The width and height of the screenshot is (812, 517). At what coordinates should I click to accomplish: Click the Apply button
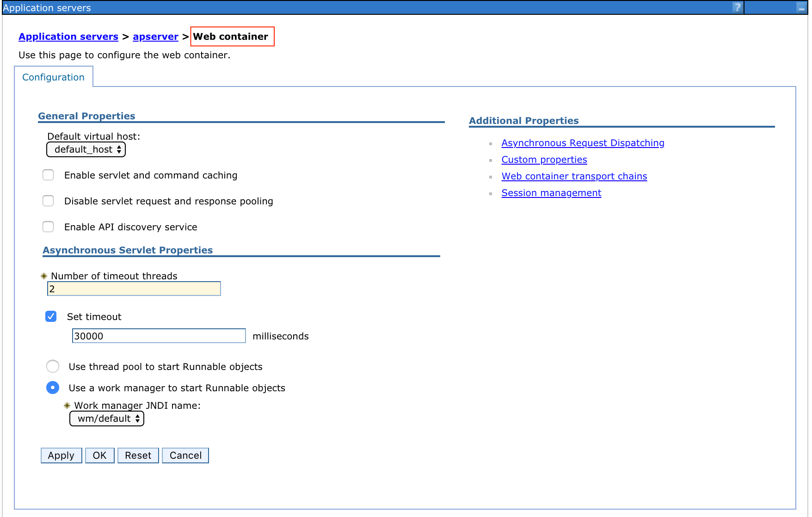(61, 455)
